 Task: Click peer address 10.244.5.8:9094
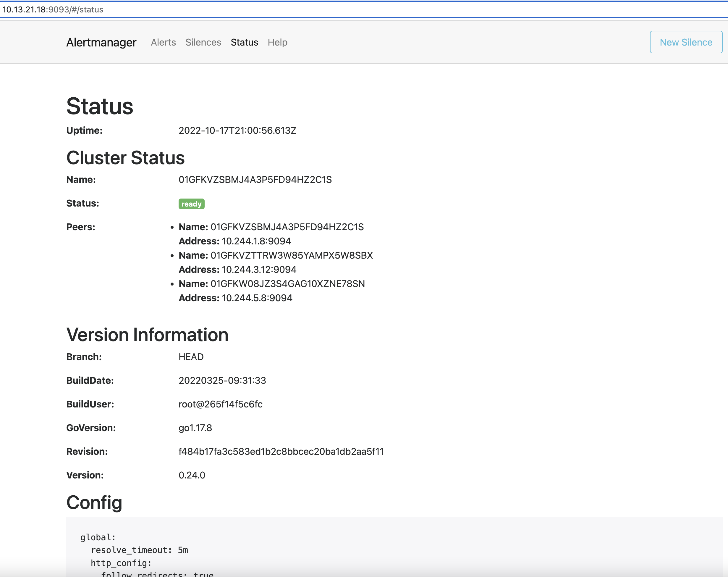(257, 298)
